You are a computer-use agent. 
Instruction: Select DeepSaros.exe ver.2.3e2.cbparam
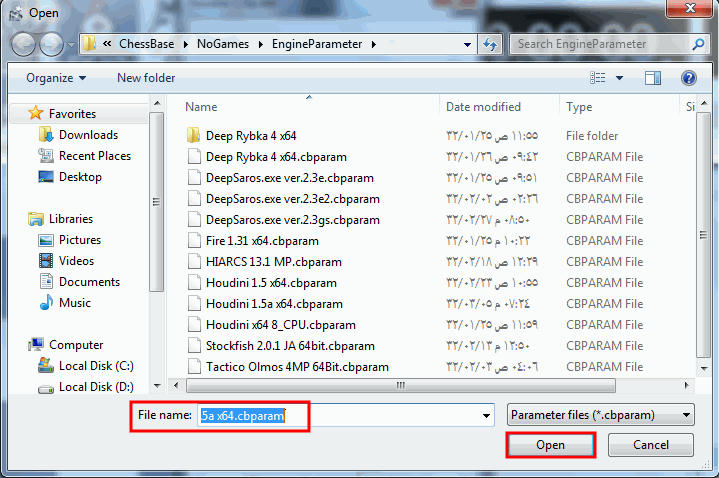293,199
